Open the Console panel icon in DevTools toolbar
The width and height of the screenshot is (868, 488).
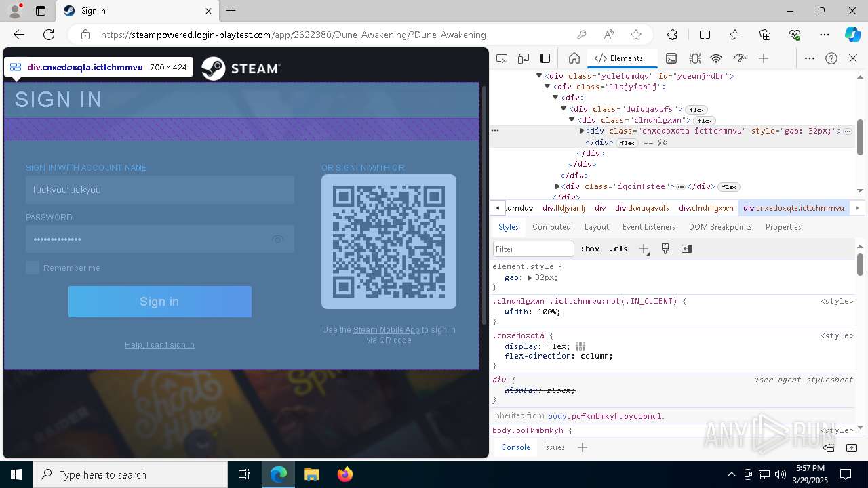671,58
